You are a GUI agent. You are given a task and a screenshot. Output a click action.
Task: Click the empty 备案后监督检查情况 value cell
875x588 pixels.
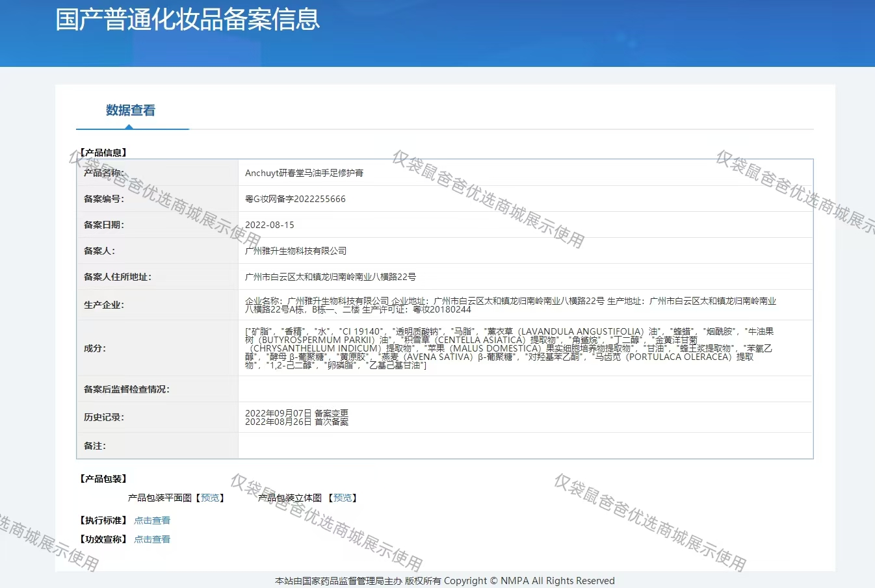pos(525,389)
